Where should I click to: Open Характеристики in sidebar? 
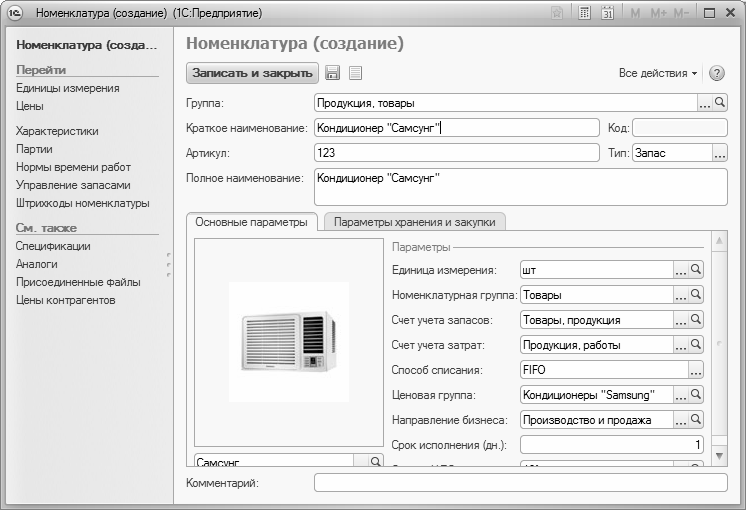[x=57, y=131]
